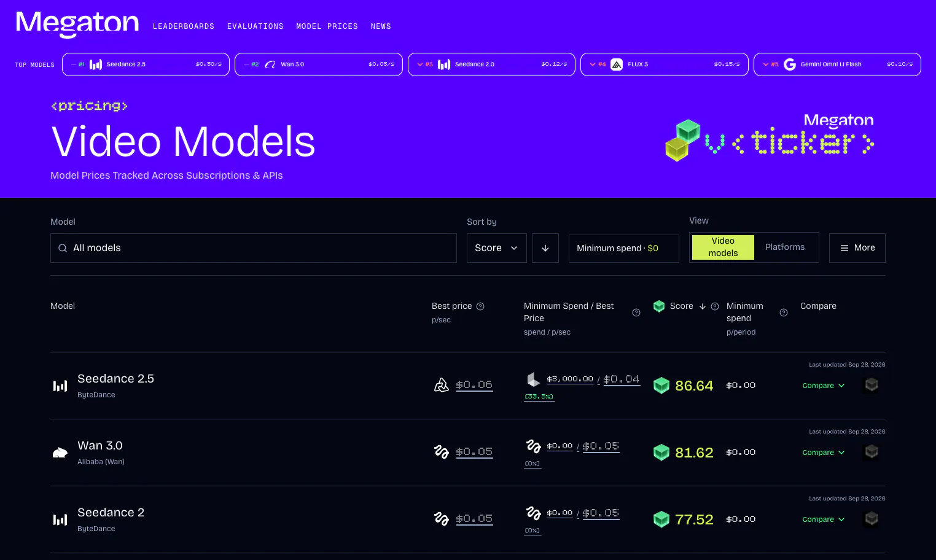Click the $3,000.00 minimum spend link
Image resolution: width=936 pixels, height=560 pixels.
[570, 379]
